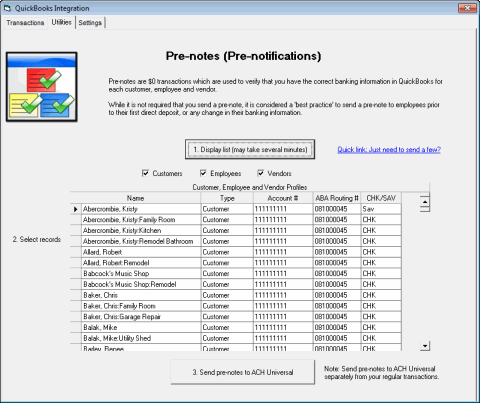Click Customer type cell for Babcock's Music Shop
Screen dimensions: 480x403
(227, 273)
